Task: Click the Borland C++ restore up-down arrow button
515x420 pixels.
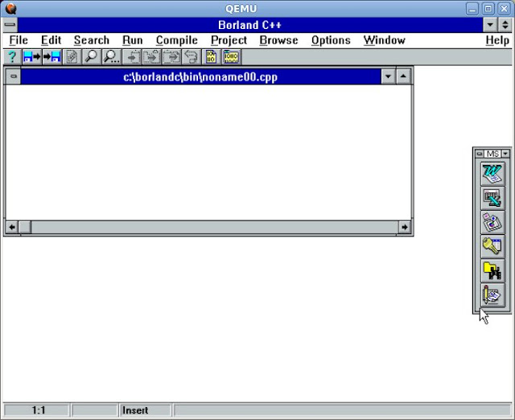Action: point(505,25)
